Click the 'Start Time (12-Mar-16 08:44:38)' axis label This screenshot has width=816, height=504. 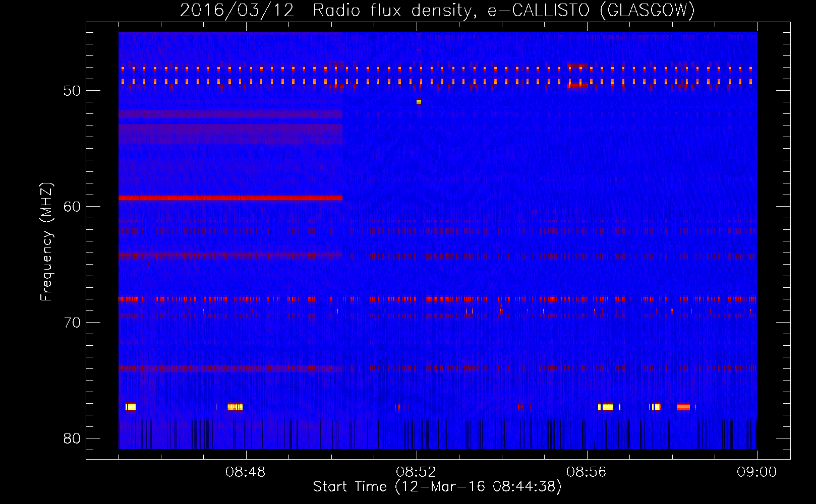[x=437, y=487]
